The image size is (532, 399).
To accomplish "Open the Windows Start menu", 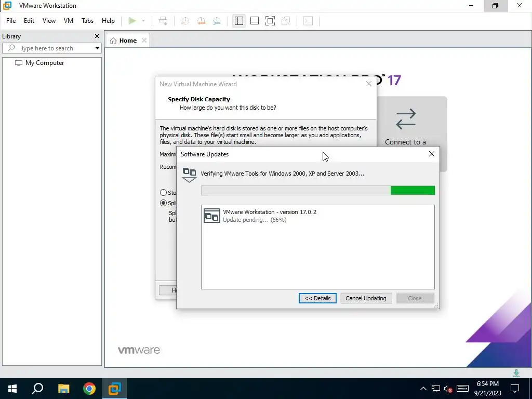I will click(x=12, y=389).
